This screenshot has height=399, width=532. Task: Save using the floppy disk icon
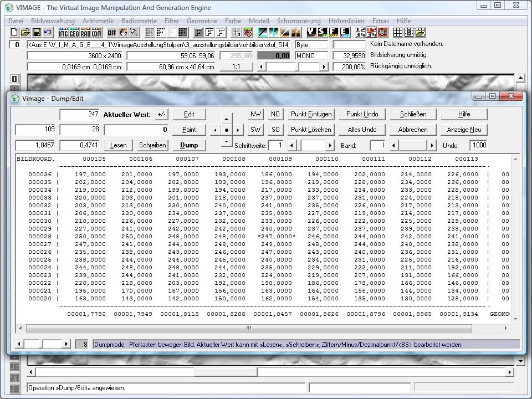[37, 32]
